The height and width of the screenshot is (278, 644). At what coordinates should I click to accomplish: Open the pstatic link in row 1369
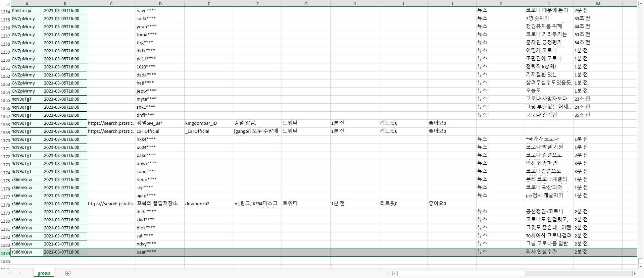pyautogui.click(x=111, y=131)
